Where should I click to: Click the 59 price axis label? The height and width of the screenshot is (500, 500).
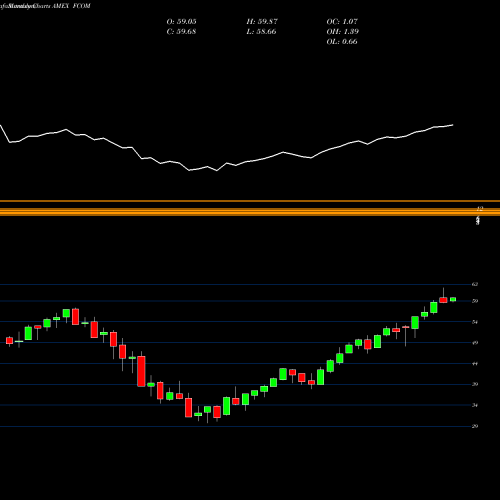[475, 301]
